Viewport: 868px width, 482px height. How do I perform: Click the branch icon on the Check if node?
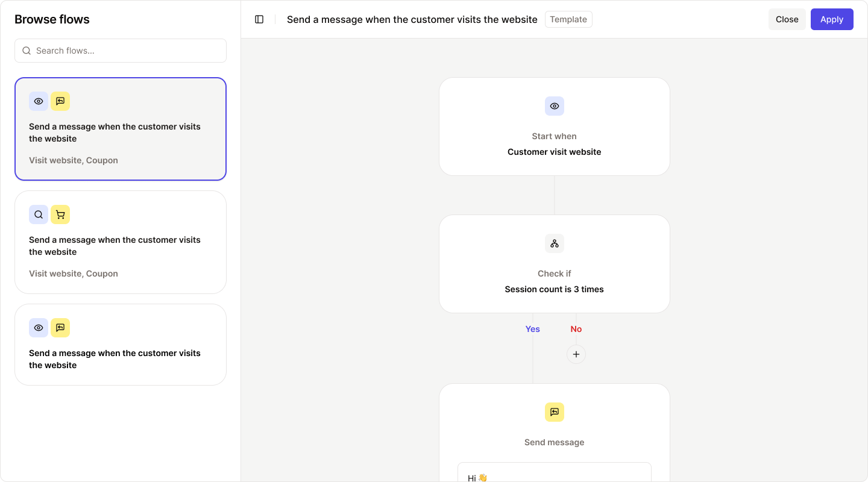554,243
